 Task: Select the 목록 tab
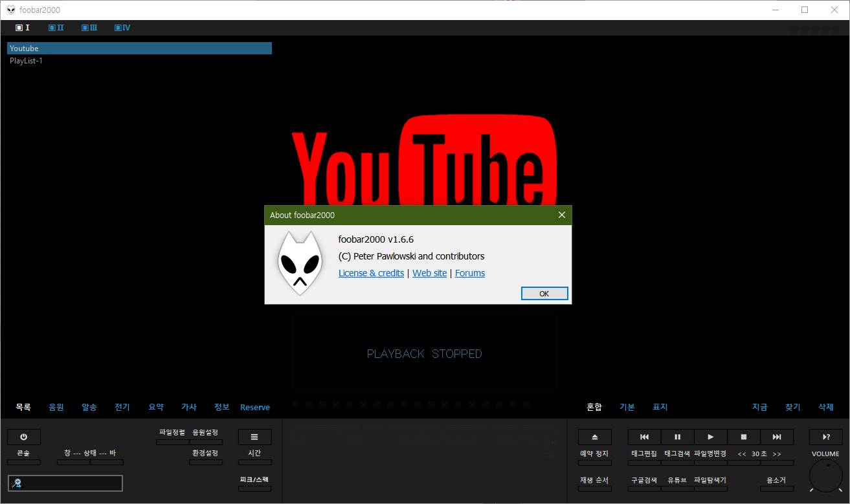(x=23, y=407)
